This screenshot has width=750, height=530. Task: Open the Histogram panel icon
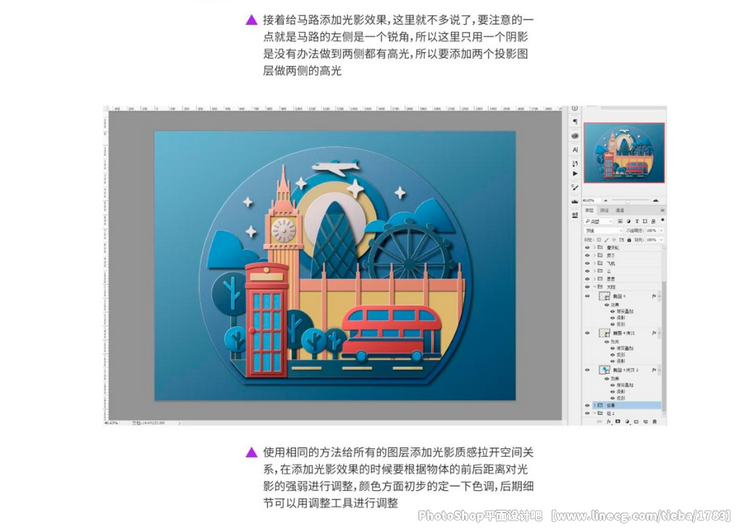[x=575, y=202]
